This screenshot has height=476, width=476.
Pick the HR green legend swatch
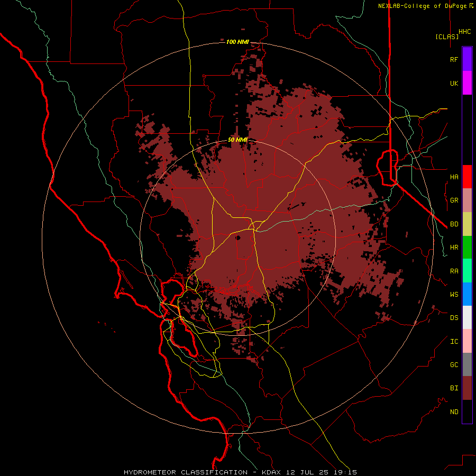467,247
